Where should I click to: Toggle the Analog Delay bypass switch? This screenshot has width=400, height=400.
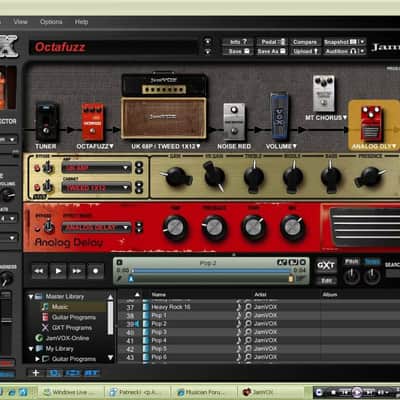[49, 227]
